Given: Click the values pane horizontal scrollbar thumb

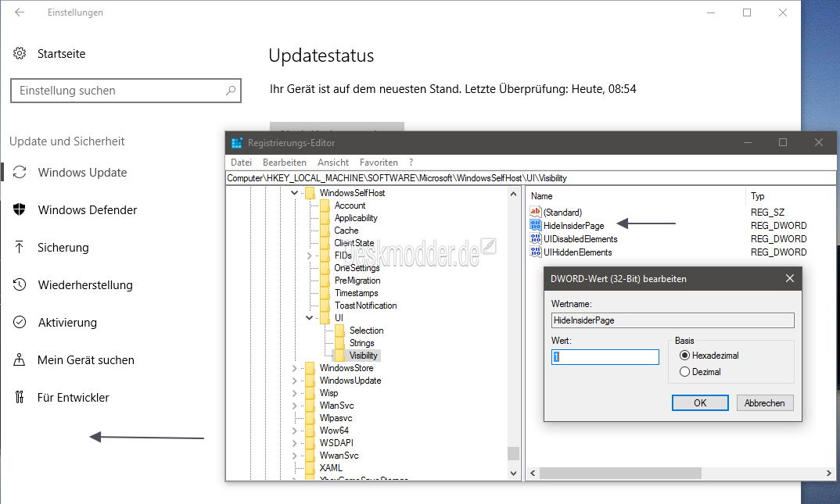Looking at the screenshot, I should coord(620,473).
